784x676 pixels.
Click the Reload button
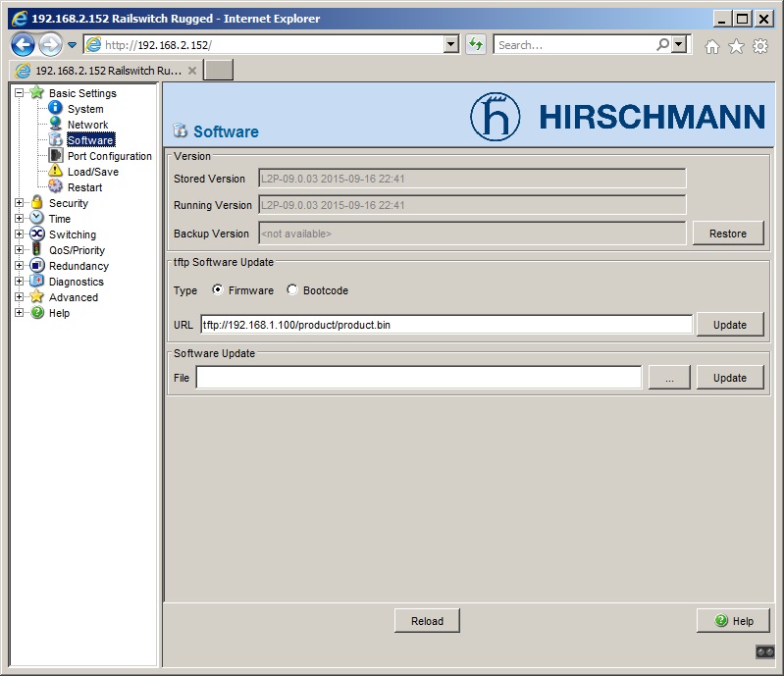[x=427, y=620]
